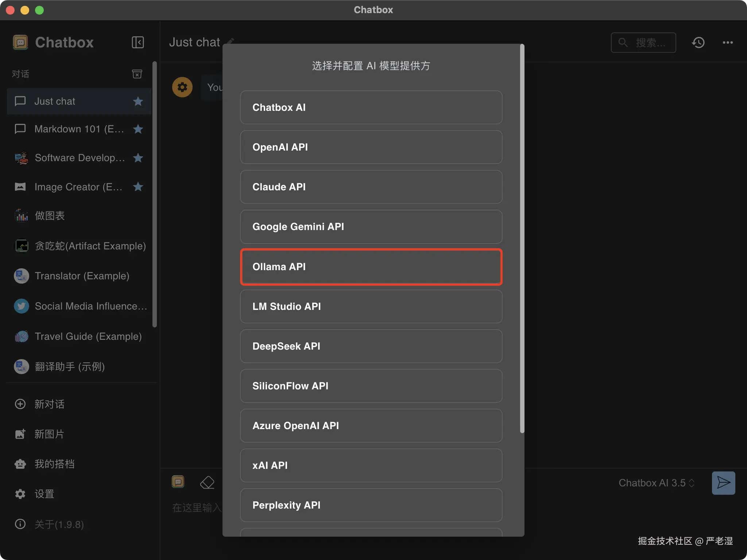The height and width of the screenshot is (560, 747).
Task: Open the Chatbox AI 3.5 model selector
Action: pyautogui.click(x=656, y=483)
